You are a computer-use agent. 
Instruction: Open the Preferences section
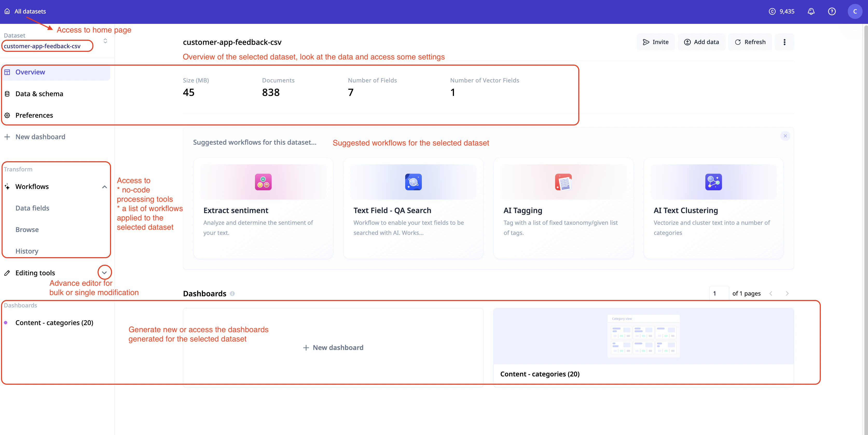coord(34,115)
